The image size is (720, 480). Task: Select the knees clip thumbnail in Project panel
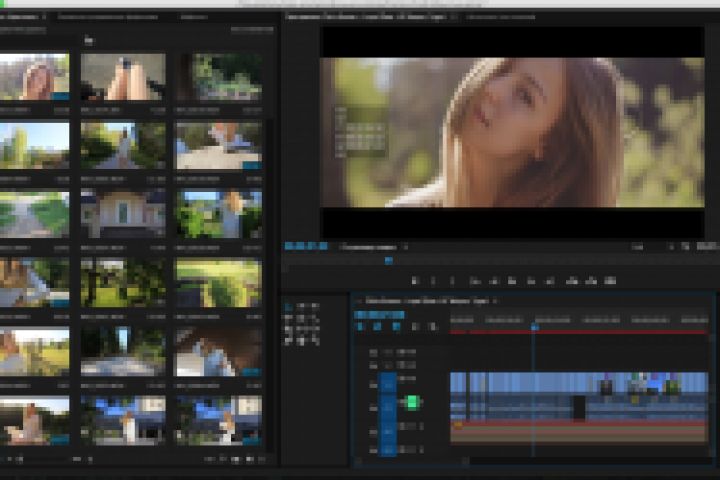[x=123, y=77]
